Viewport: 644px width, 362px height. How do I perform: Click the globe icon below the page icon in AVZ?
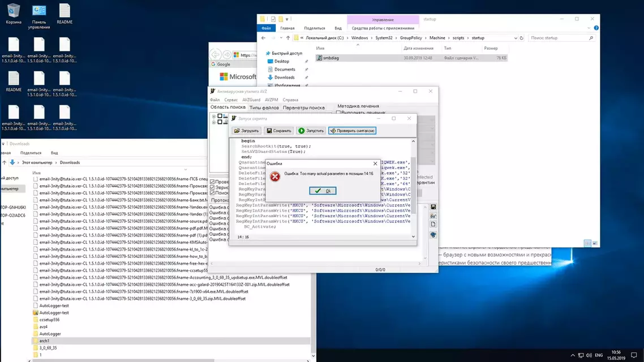pyautogui.click(x=433, y=234)
